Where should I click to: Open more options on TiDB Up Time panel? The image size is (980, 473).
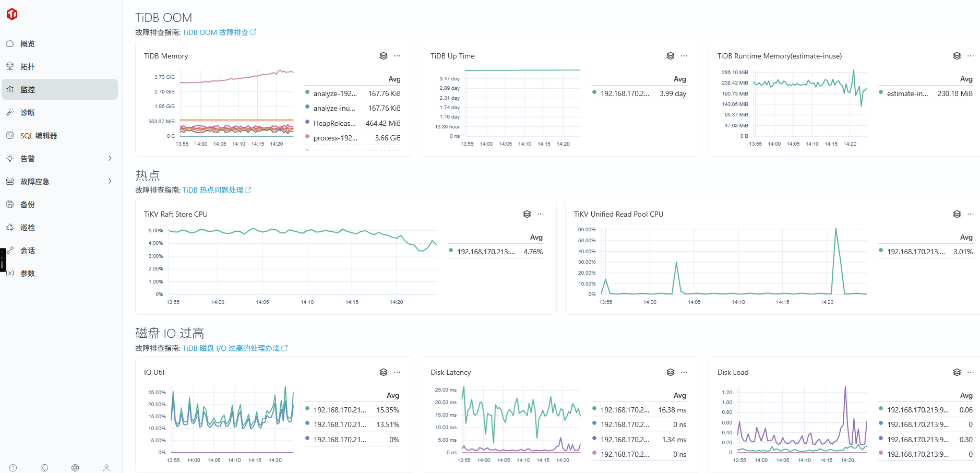(x=684, y=56)
